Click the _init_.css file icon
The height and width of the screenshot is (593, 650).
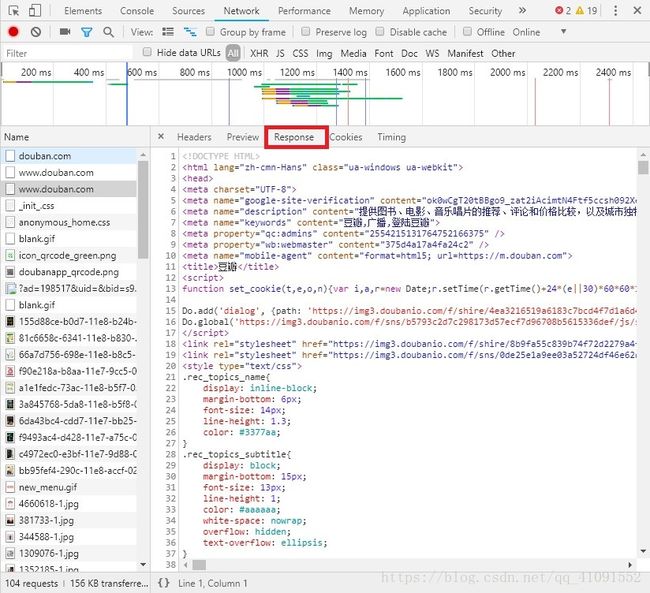[x=10, y=205]
